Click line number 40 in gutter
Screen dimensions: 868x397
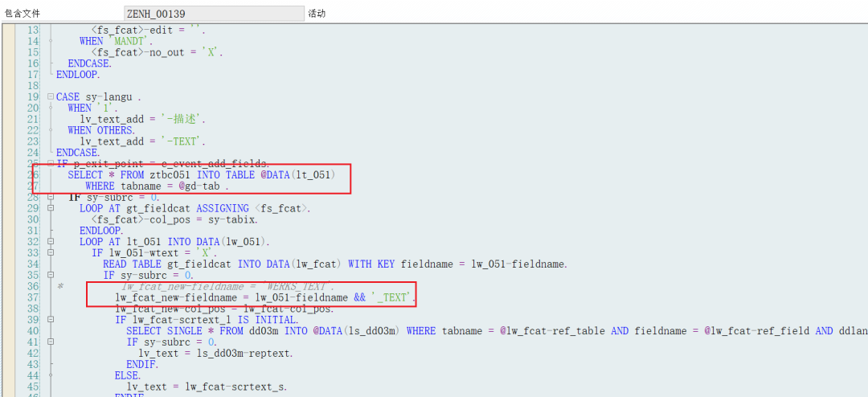(x=33, y=331)
